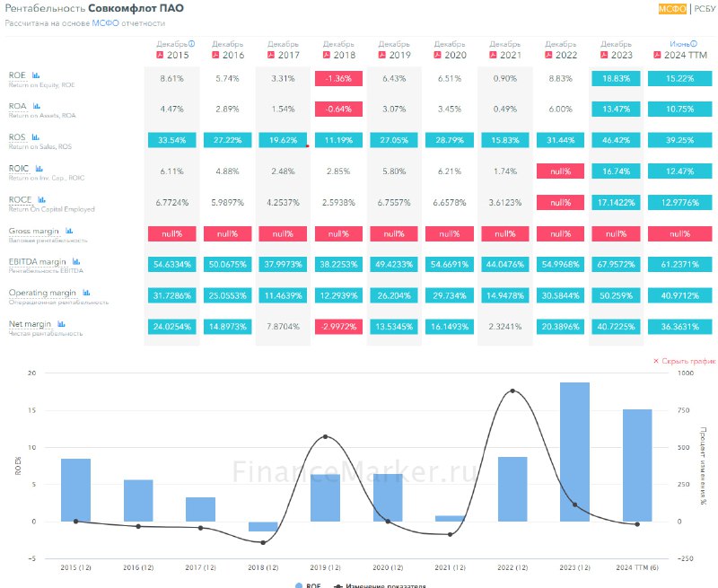Viewport: 718px width, 588px height.
Task: Click EBITDA margin 2015 value 54.6334%
Action: click(171, 264)
